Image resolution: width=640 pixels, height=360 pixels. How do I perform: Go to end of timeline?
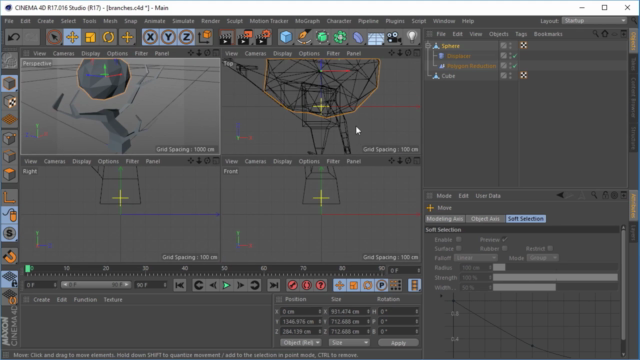point(274,285)
